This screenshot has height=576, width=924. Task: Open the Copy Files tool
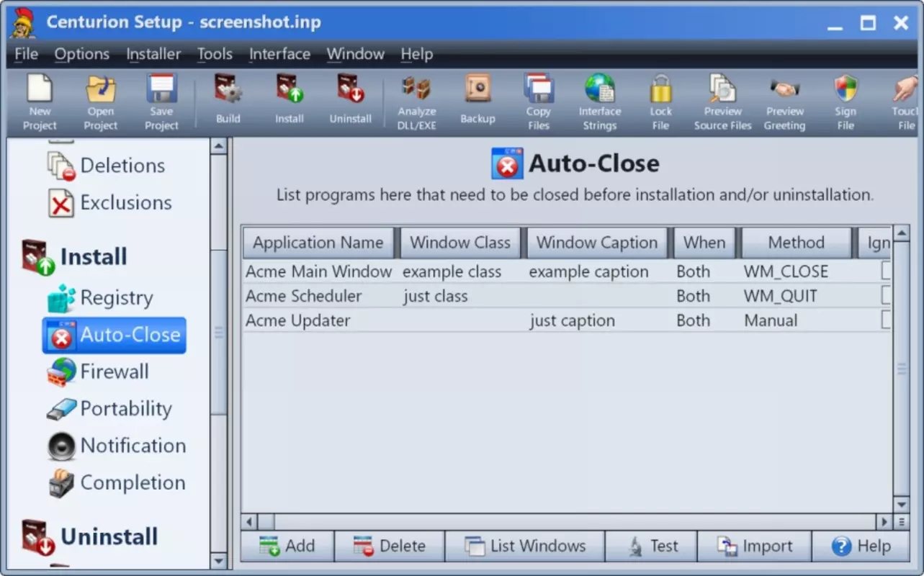point(538,103)
